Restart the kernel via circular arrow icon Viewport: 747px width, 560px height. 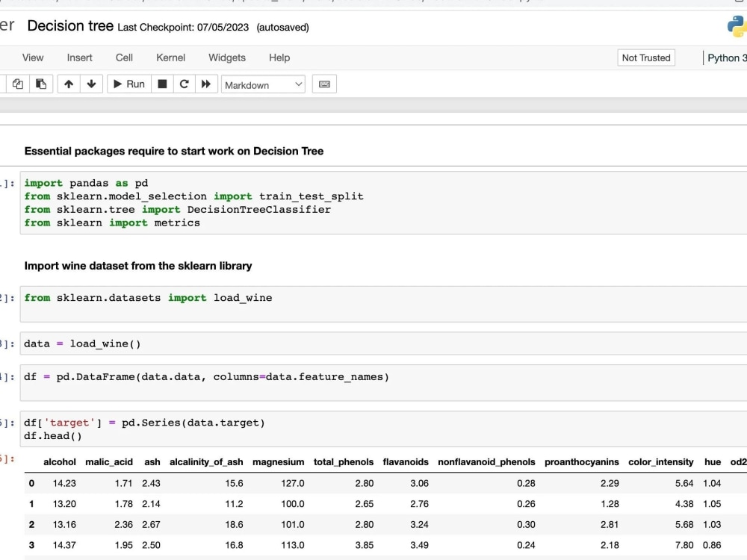184,84
